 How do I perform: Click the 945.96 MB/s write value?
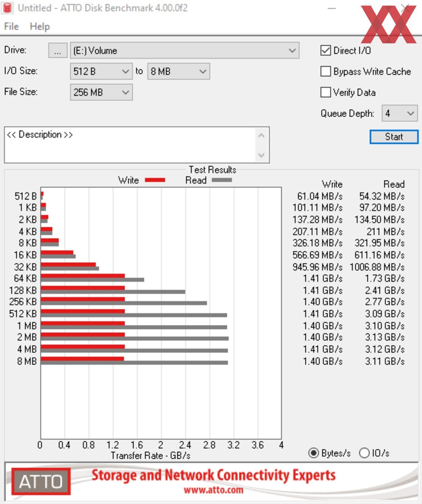(x=317, y=267)
